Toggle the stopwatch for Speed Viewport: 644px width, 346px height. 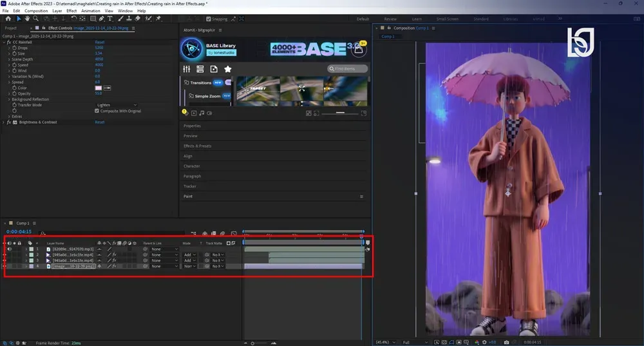14,65
